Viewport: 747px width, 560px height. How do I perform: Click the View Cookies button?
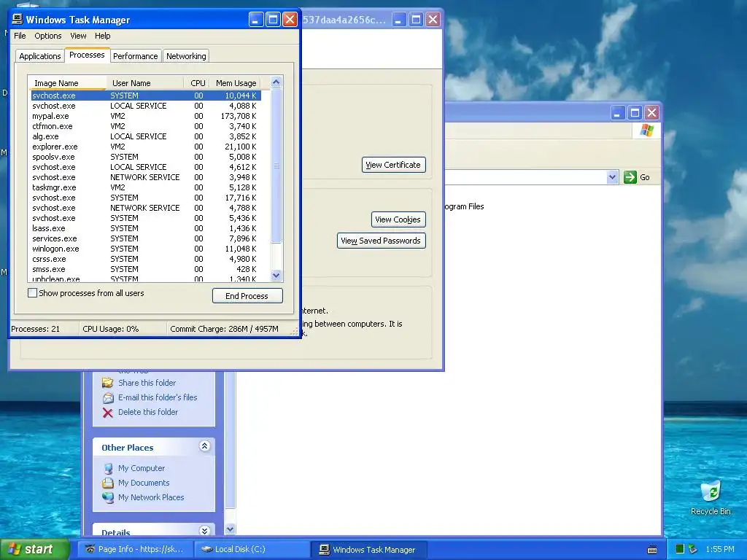(x=398, y=219)
